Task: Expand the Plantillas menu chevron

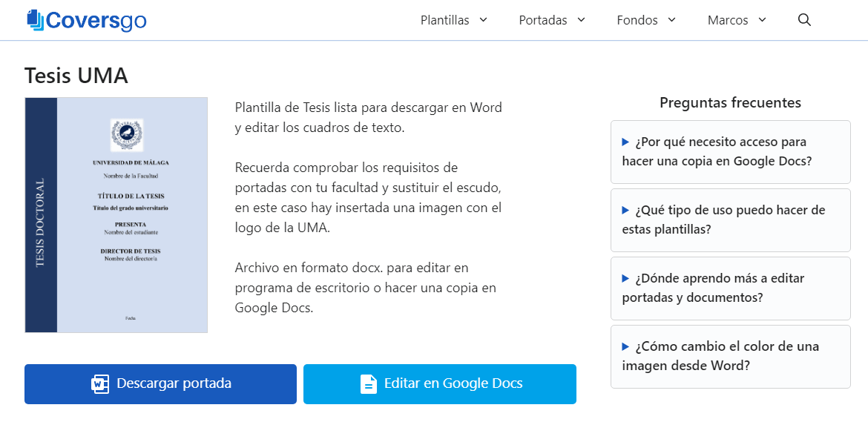Action: pos(483,20)
